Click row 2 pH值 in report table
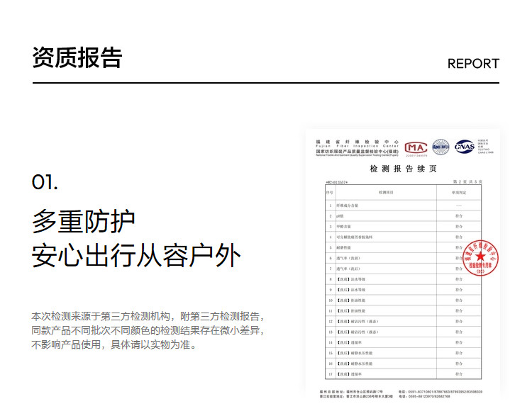Viewport: 532px width, 416px height. pyautogui.click(x=340, y=215)
